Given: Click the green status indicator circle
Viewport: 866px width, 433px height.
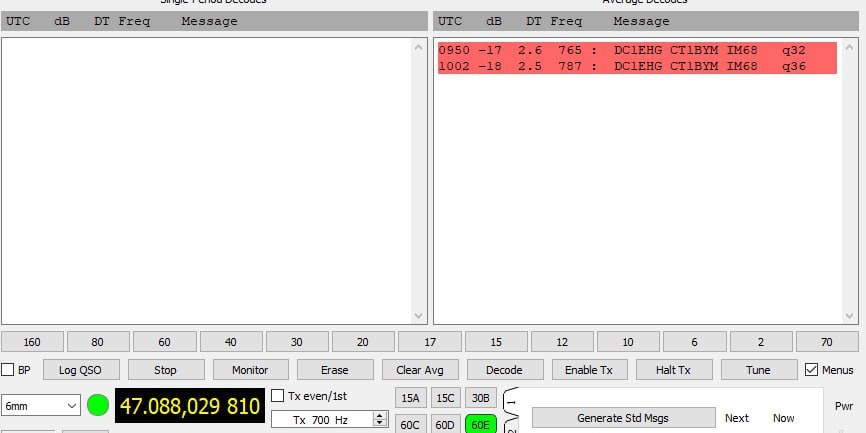Looking at the screenshot, I should coord(98,405).
